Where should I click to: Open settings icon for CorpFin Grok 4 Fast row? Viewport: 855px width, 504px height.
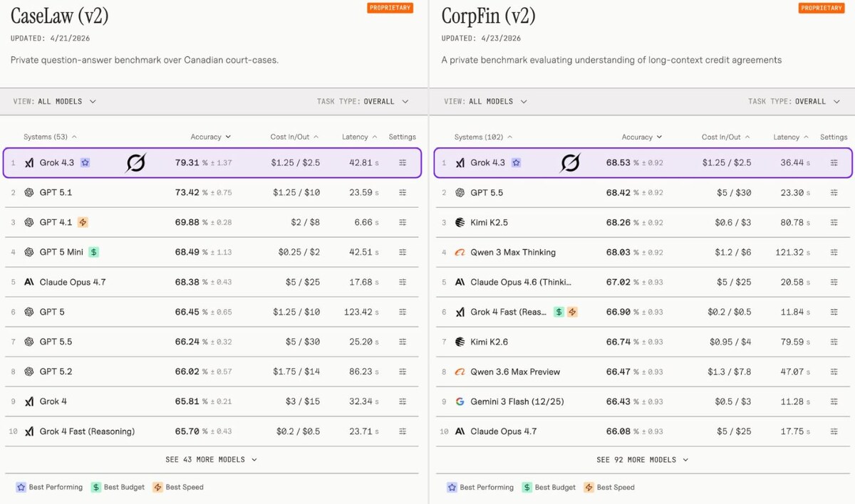coord(834,312)
